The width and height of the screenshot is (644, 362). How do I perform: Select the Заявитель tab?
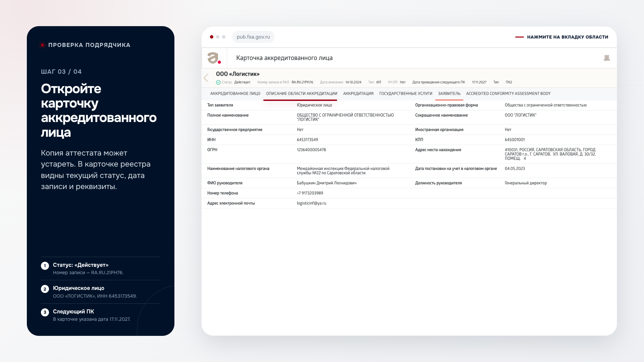(449, 94)
